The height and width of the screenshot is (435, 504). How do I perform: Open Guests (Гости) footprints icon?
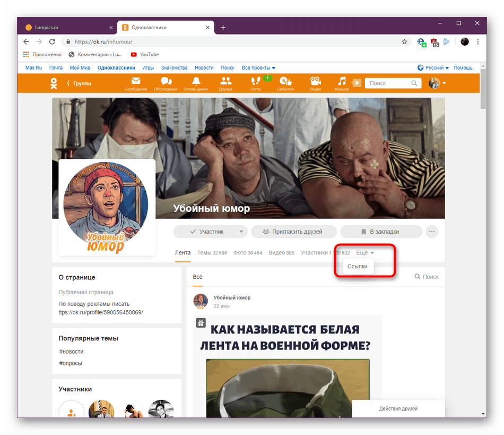[x=256, y=83]
